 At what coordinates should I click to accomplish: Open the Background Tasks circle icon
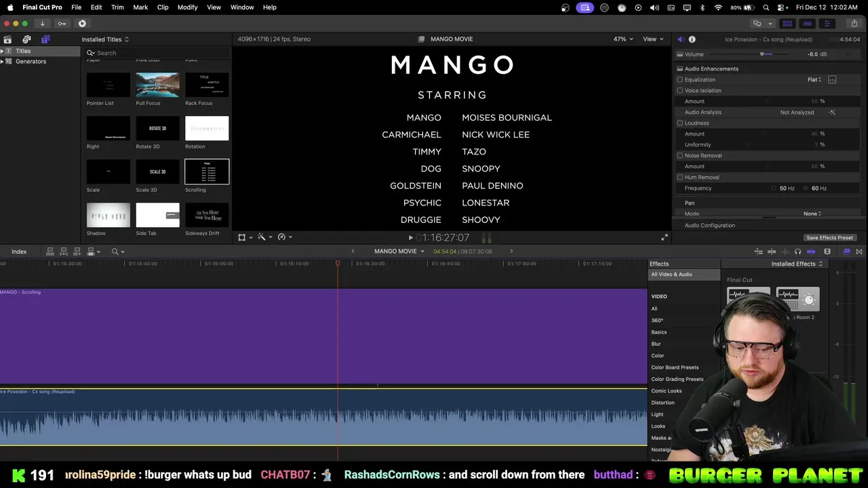tap(82, 24)
